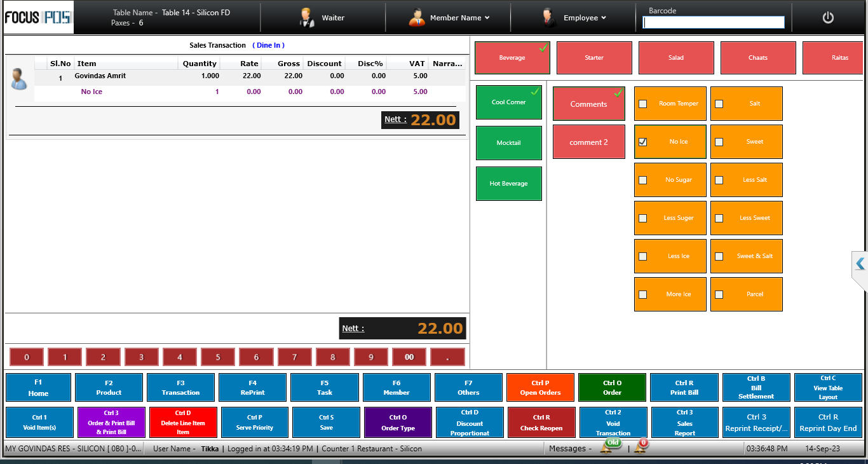Image resolution: width=868 pixels, height=464 pixels.
Task: Click the customer avatar beside item list
Action: point(19,79)
